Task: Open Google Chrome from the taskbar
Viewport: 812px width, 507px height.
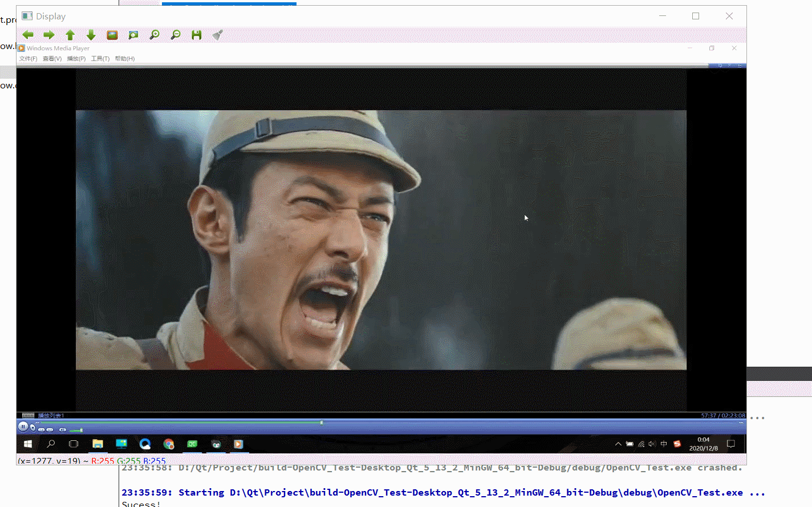Action: click(169, 444)
